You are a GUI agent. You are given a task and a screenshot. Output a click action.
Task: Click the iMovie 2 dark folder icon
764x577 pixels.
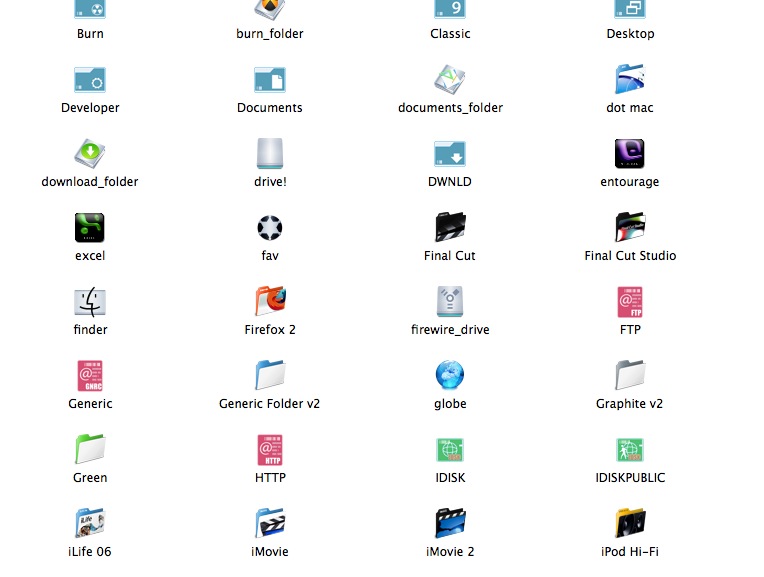pos(450,523)
